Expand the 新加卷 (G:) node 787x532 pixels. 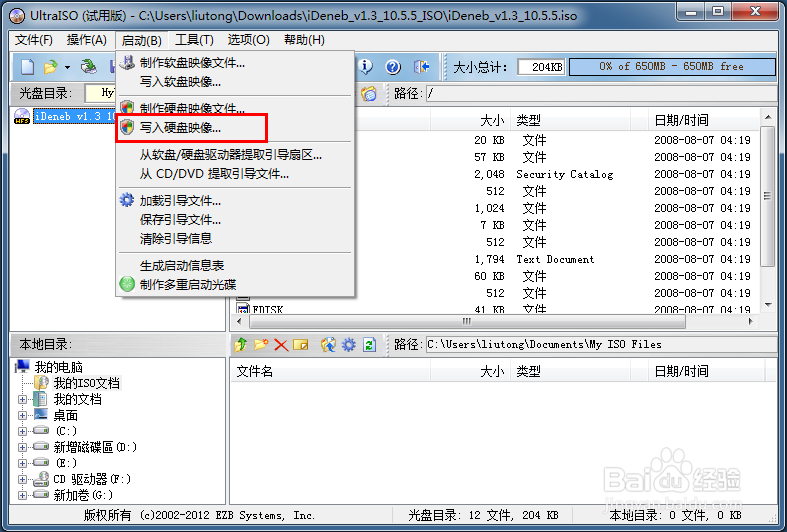coord(22,495)
